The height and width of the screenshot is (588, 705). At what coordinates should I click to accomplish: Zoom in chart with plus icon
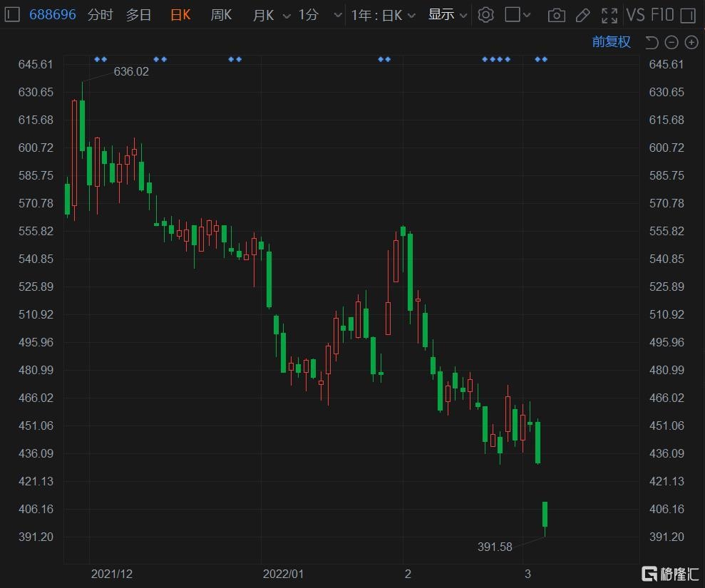pos(691,42)
